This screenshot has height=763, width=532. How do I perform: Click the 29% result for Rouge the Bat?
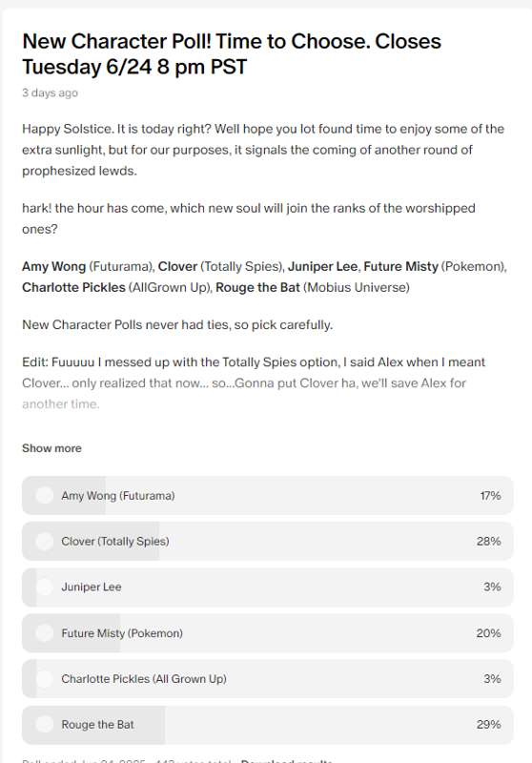(489, 725)
